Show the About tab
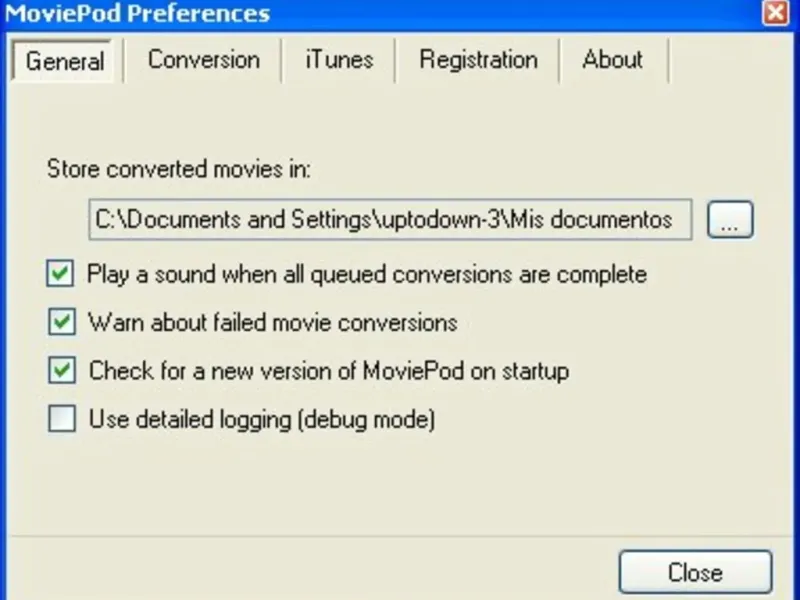This screenshot has width=800, height=600. coord(612,60)
